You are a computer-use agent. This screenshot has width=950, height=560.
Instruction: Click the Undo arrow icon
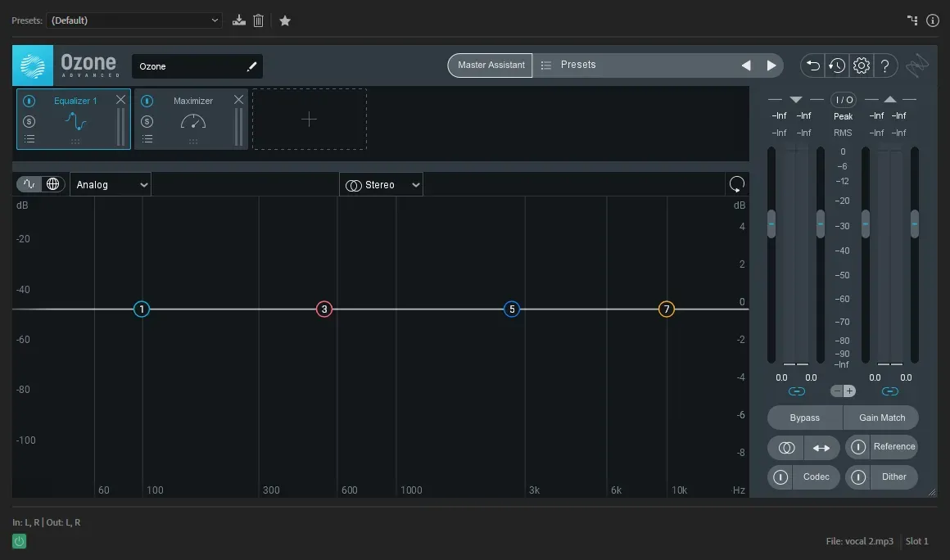[x=813, y=65]
